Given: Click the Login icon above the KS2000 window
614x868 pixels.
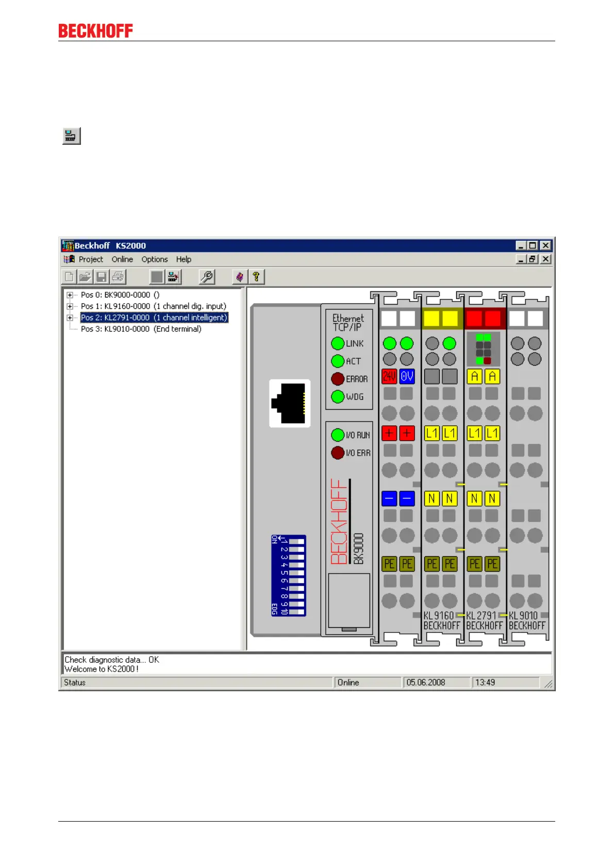Looking at the screenshot, I should (x=71, y=136).
